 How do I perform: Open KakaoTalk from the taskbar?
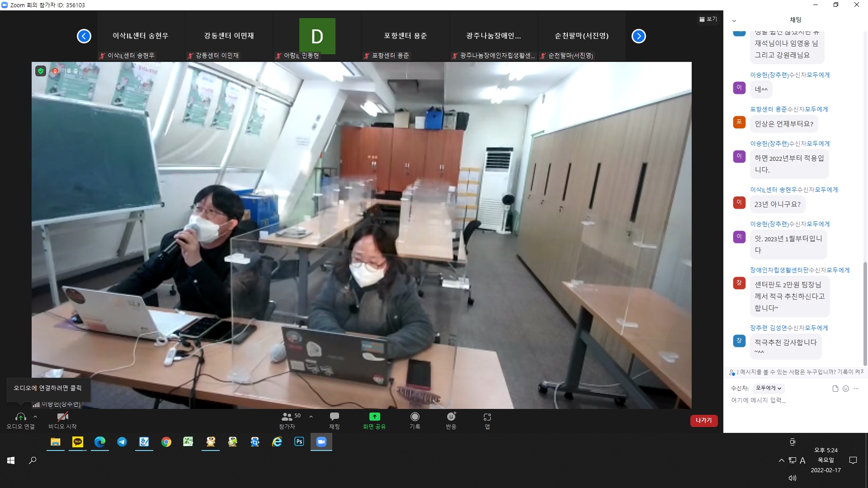(78, 442)
